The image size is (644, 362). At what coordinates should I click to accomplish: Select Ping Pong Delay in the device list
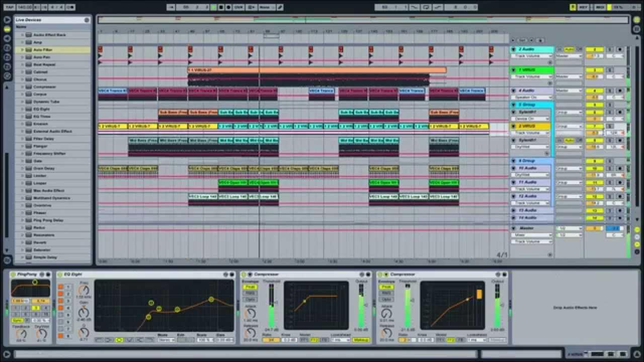coord(48,220)
